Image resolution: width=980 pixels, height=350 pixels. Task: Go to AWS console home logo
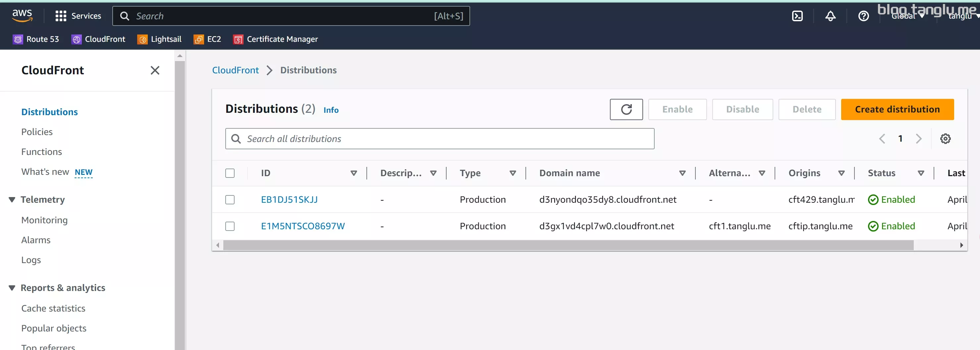pos(22,15)
